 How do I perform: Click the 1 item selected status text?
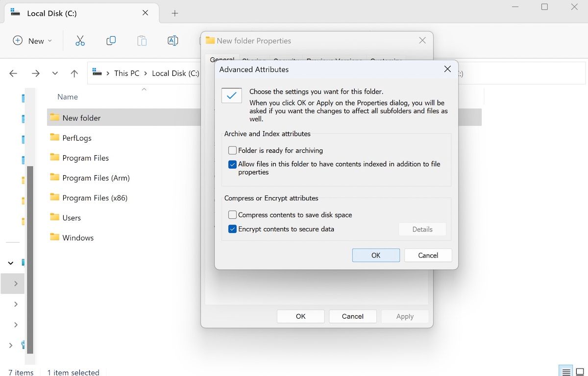[73, 372]
